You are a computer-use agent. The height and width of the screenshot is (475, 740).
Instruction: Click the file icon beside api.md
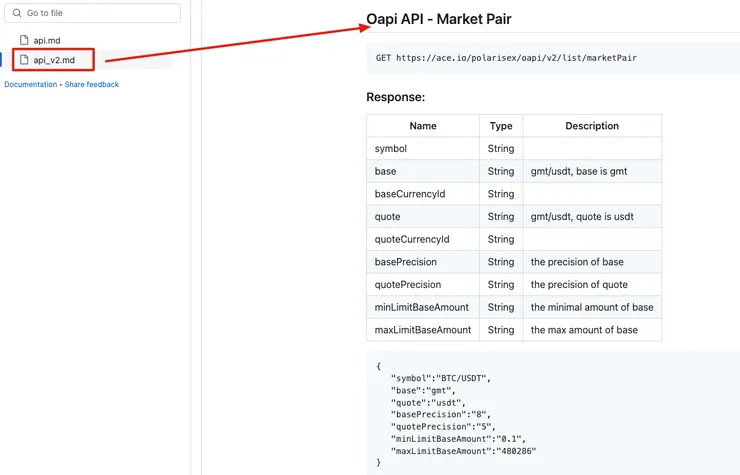tap(25, 40)
